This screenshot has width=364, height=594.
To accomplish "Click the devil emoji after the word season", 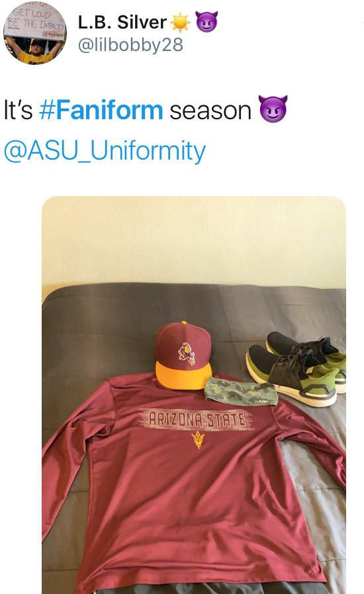I will pos(273,109).
